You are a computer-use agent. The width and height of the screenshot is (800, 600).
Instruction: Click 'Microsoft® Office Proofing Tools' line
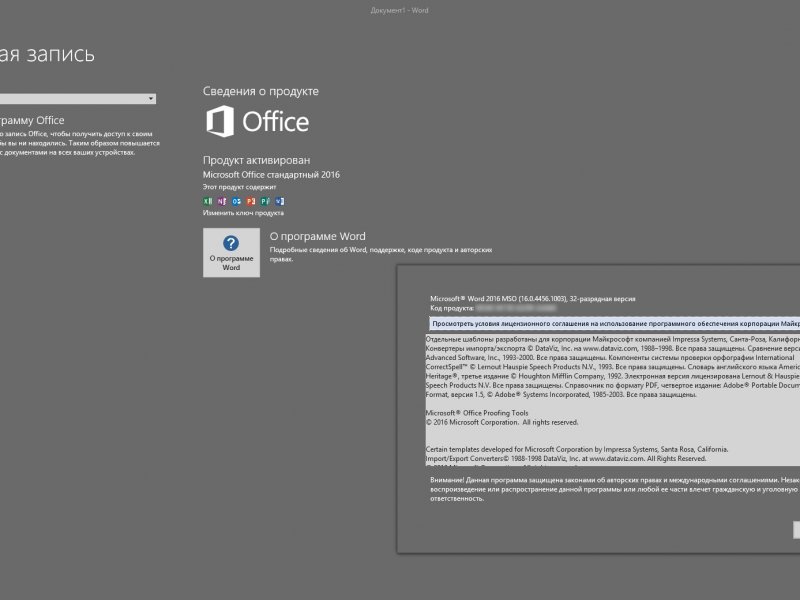(477, 413)
